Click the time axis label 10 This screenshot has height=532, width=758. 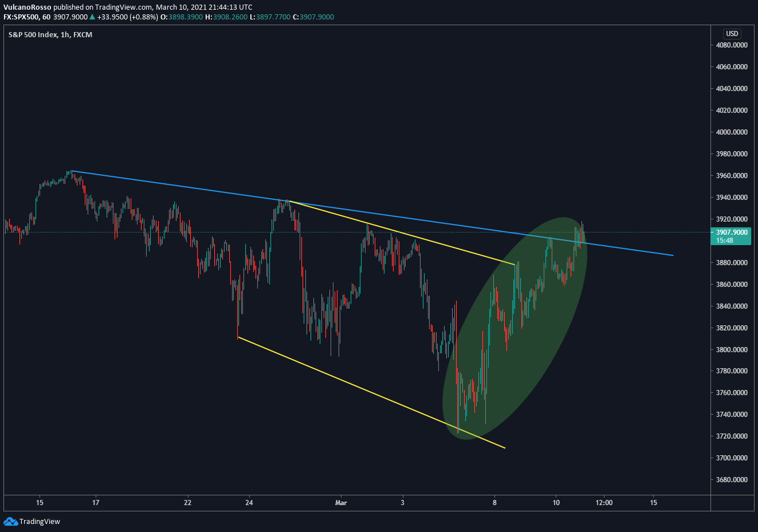(x=556, y=503)
